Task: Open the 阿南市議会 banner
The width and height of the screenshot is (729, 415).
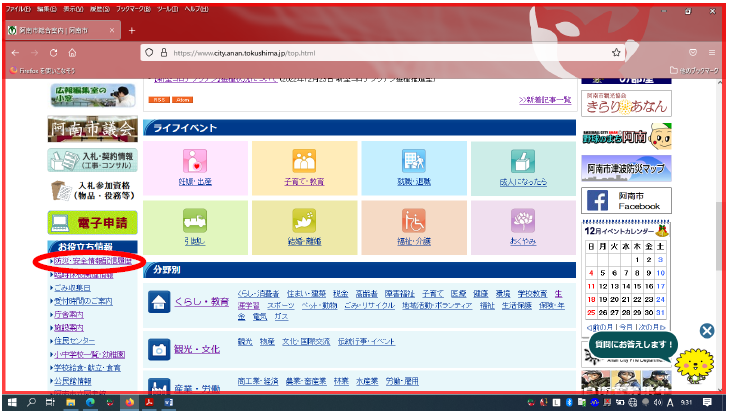Action: [93, 129]
